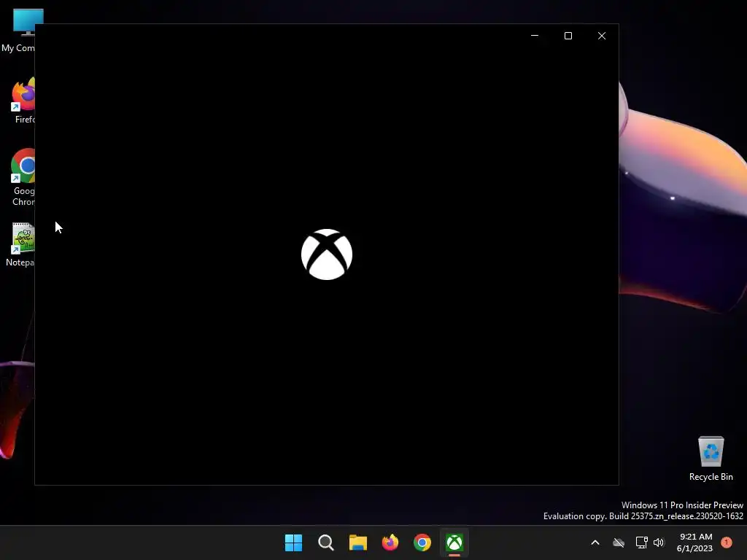Select the Google Chrome desktop shortcut
The height and width of the screenshot is (560, 747).
(23, 177)
